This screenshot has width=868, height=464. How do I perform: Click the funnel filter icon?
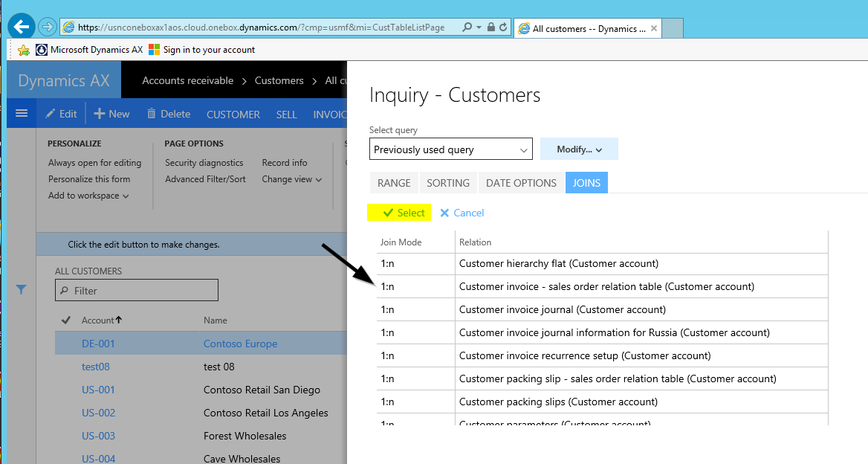point(22,290)
